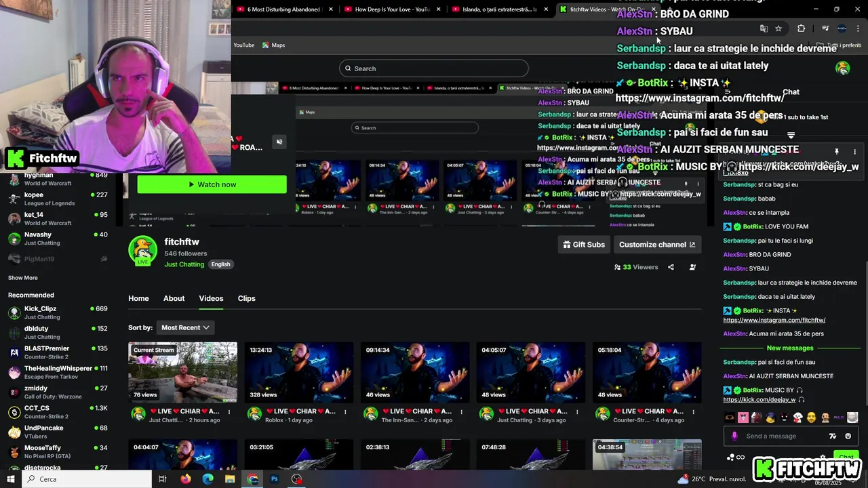
Task: Bookmark this page with star icon
Action: [778, 28]
